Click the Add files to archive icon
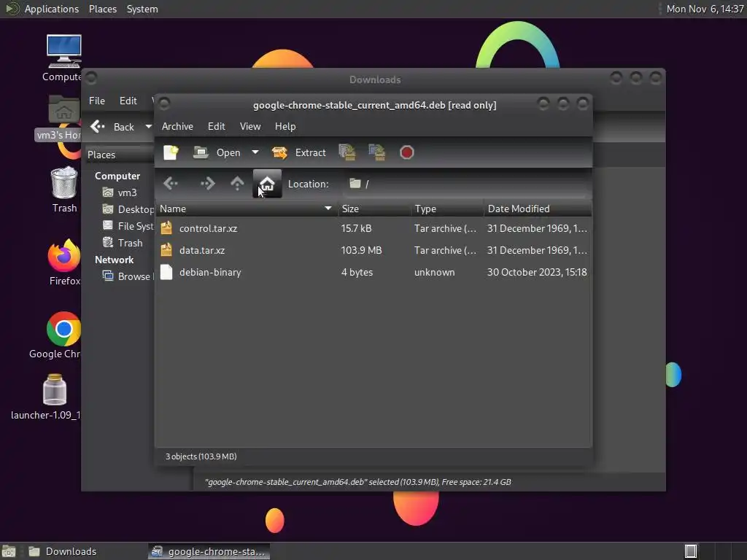The width and height of the screenshot is (747, 560). point(347,152)
